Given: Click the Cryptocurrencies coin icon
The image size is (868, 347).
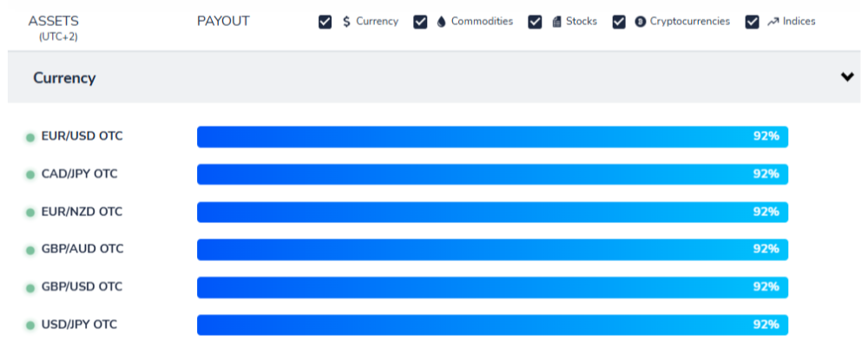Looking at the screenshot, I should 640,22.
